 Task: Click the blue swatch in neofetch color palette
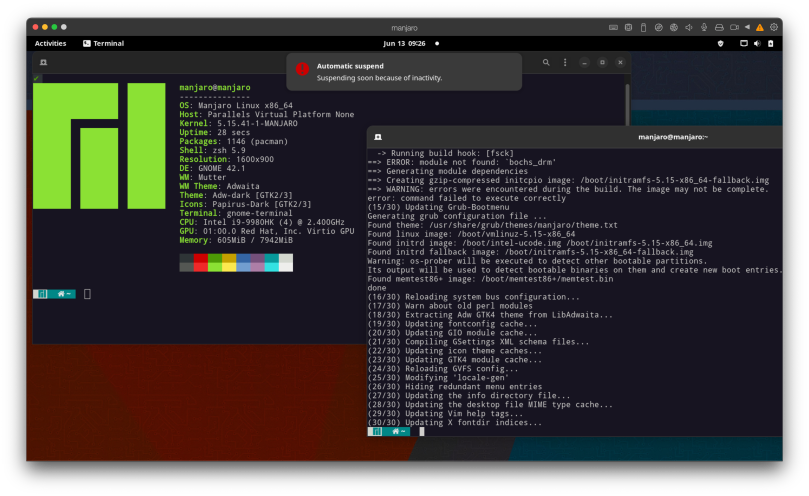pyautogui.click(x=243, y=262)
